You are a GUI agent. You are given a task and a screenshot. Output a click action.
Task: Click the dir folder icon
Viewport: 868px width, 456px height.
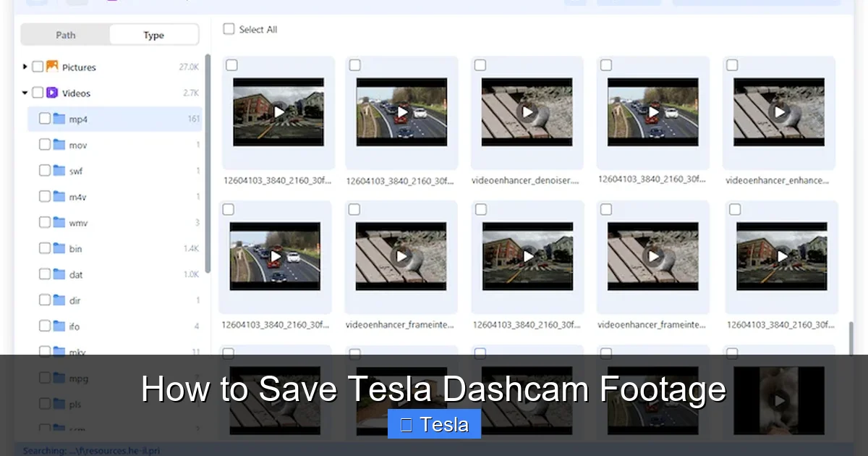[x=59, y=300]
